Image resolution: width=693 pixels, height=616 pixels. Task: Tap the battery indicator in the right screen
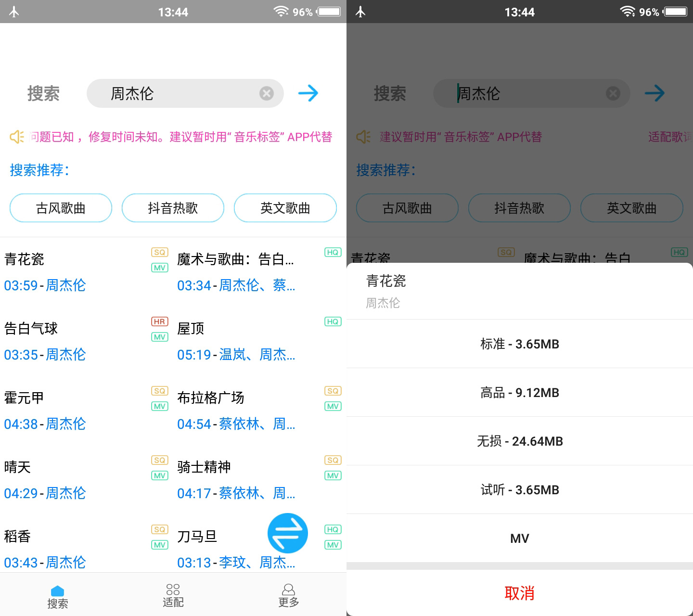coord(676,12)
